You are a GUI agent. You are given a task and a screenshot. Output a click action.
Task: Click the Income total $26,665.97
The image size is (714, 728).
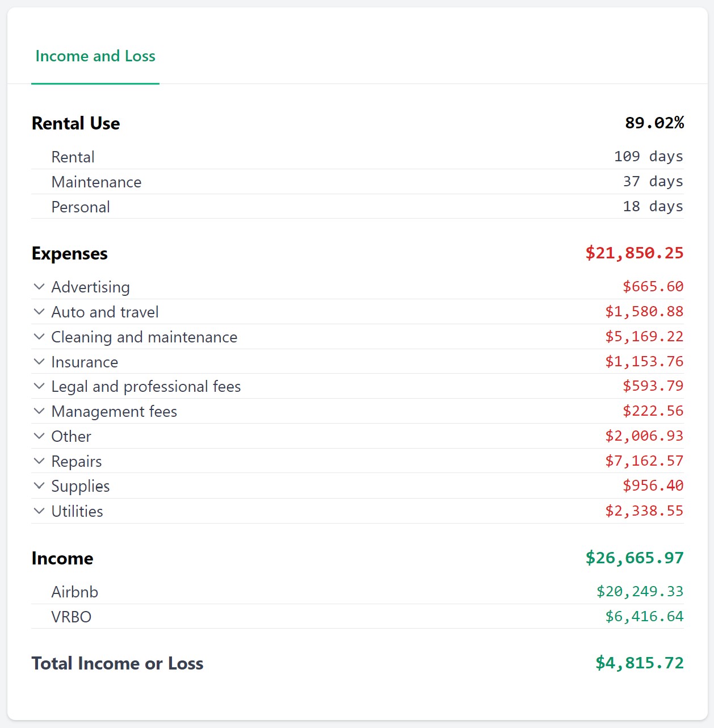coord(634,558)
